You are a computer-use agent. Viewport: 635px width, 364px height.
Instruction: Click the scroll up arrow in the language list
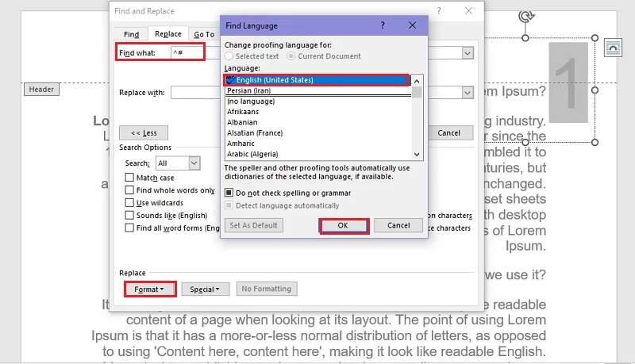click(x=417, y=82)
